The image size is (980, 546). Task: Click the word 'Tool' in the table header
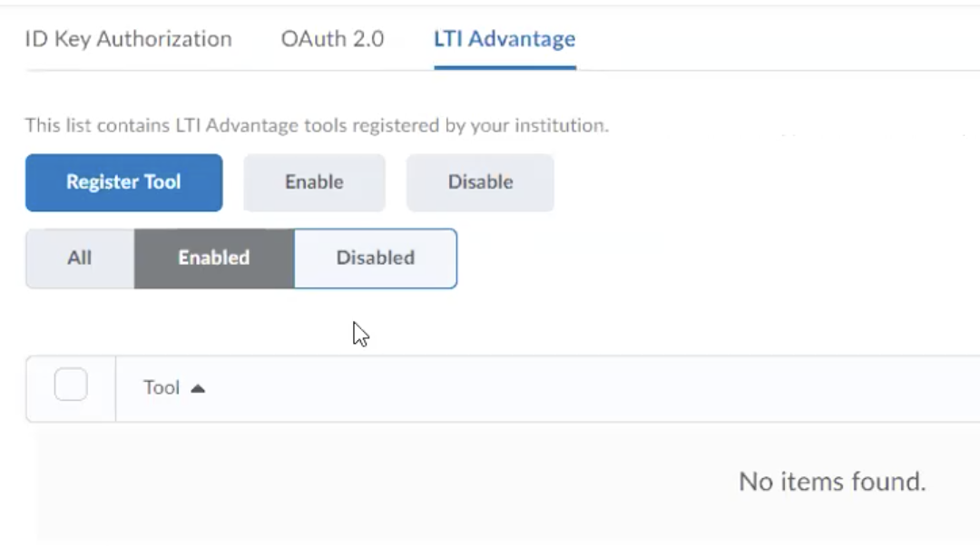[162, 388]
